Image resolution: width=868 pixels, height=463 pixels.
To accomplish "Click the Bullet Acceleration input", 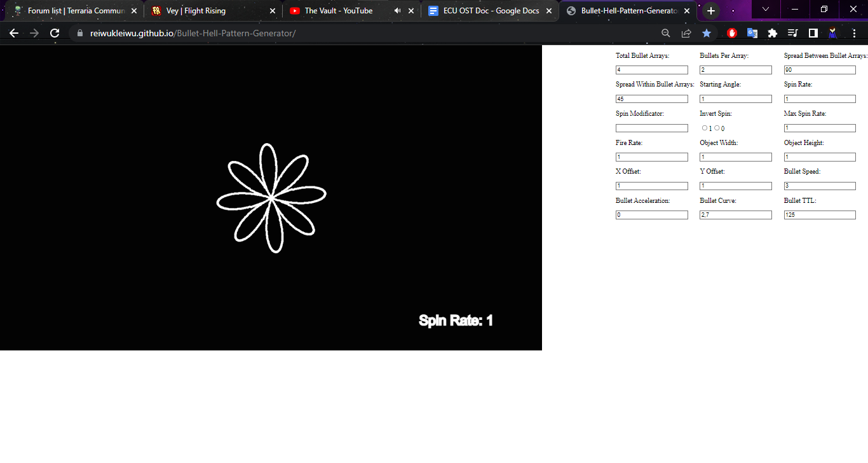I will point(652,215).
